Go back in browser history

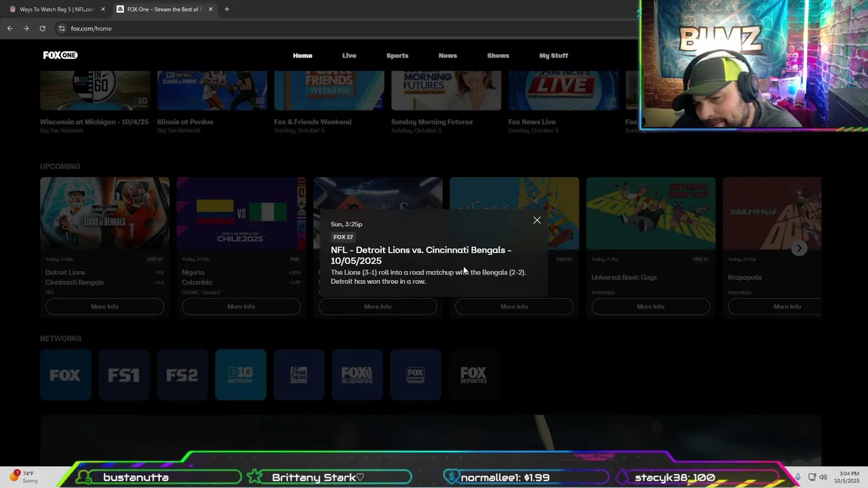(9, 28)
